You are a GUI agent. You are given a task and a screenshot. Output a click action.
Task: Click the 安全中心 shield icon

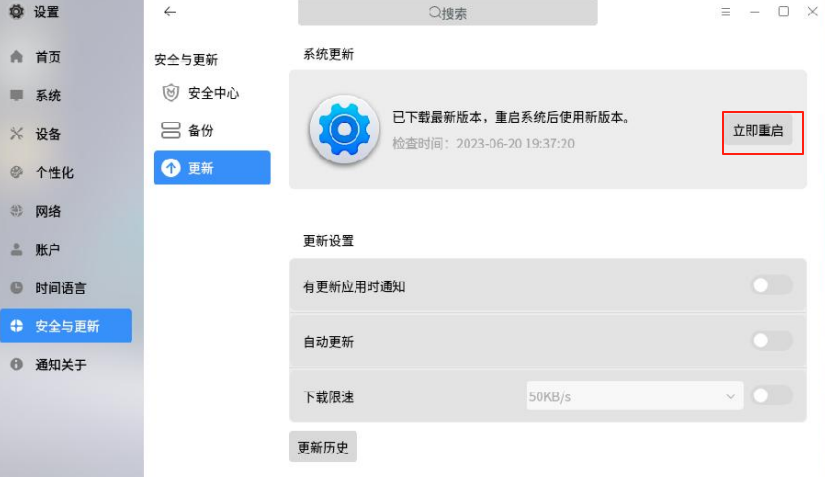(x=170, y=93)
